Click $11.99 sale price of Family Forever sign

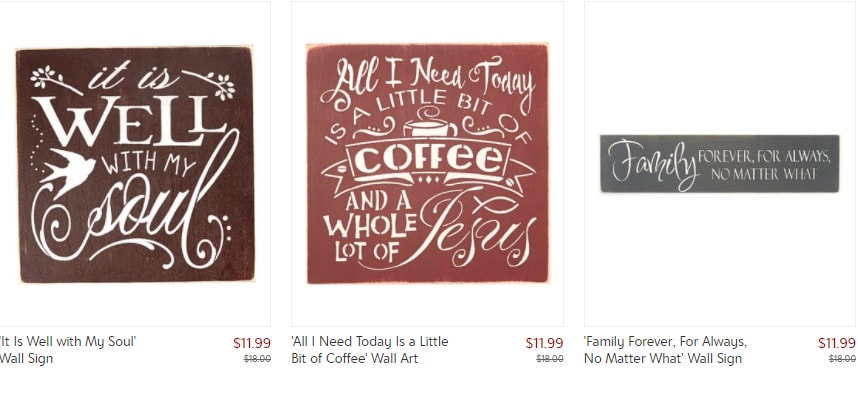837,343
